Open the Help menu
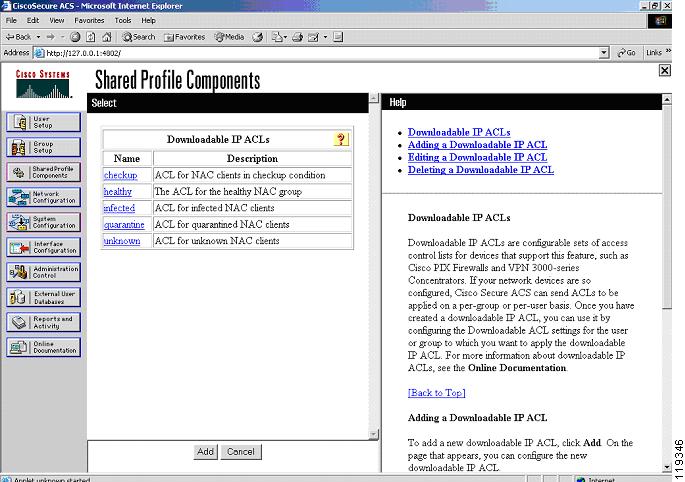This screenshot has width=685, height=482. point(148,20)
